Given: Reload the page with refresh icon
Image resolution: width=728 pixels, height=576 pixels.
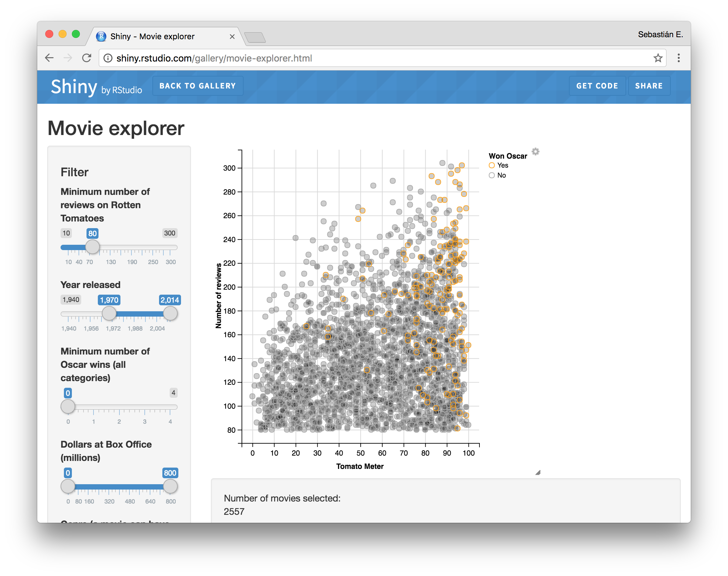Looking at the screenshot, I should 87,58.
